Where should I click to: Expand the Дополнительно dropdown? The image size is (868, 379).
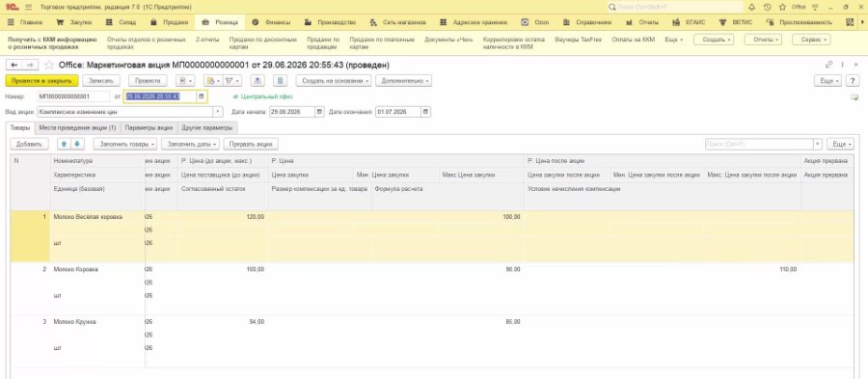click(x=403, y=81)
